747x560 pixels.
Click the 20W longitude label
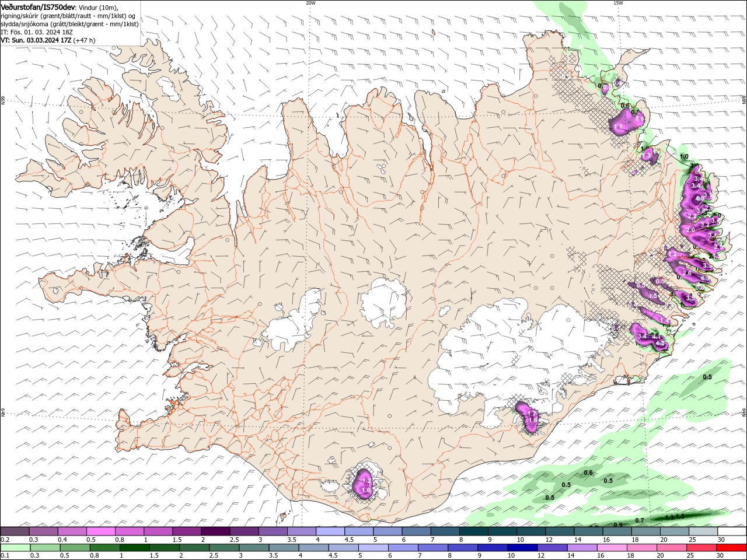point(310,3)
